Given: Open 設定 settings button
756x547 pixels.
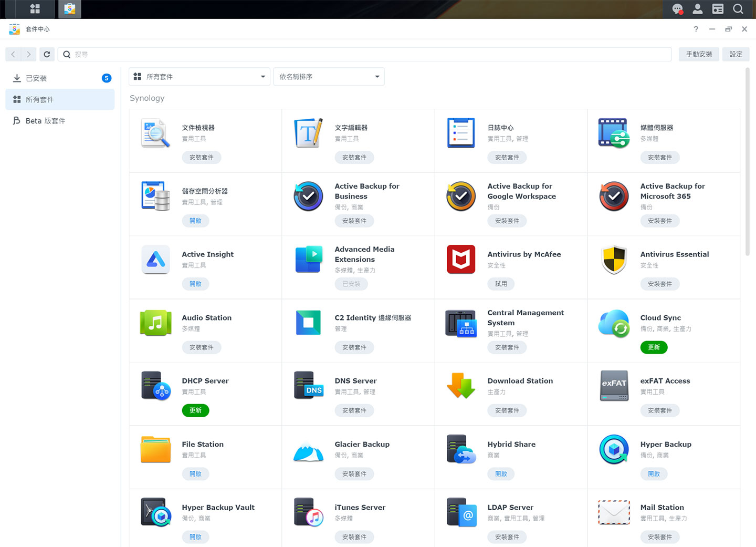Looking at the screenshot, I should tap(736, 54).
